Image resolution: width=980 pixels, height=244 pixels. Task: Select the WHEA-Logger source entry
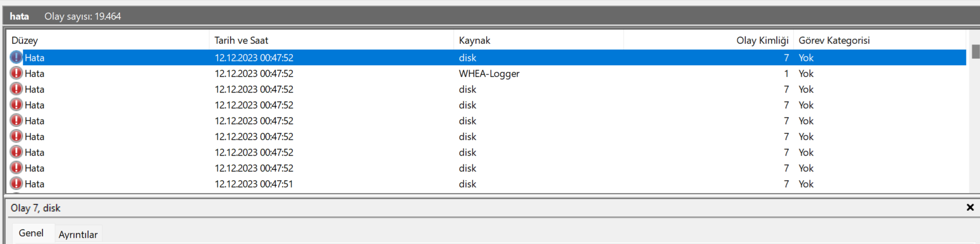(x=489, y=74)
